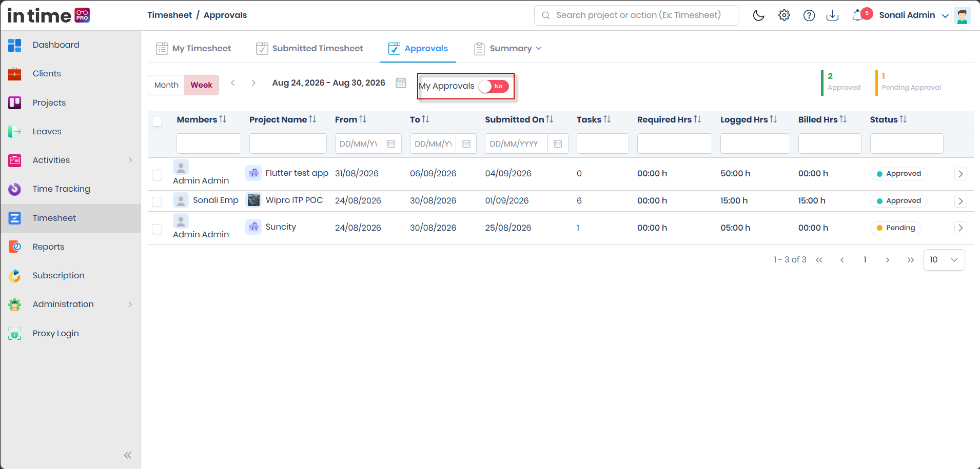This screenshot has width=980, height=469.
Task: Select Approvals tab
Action: [x=418, y=48]
